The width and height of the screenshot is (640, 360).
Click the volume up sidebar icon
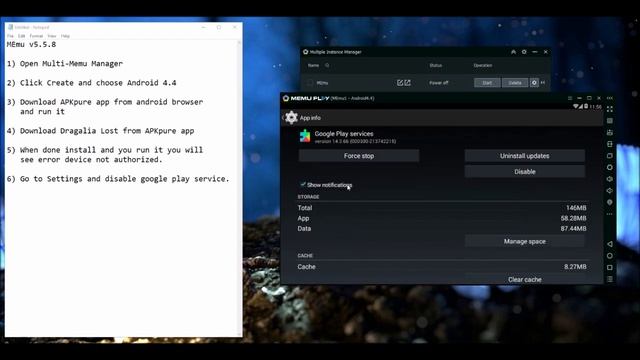609,179
